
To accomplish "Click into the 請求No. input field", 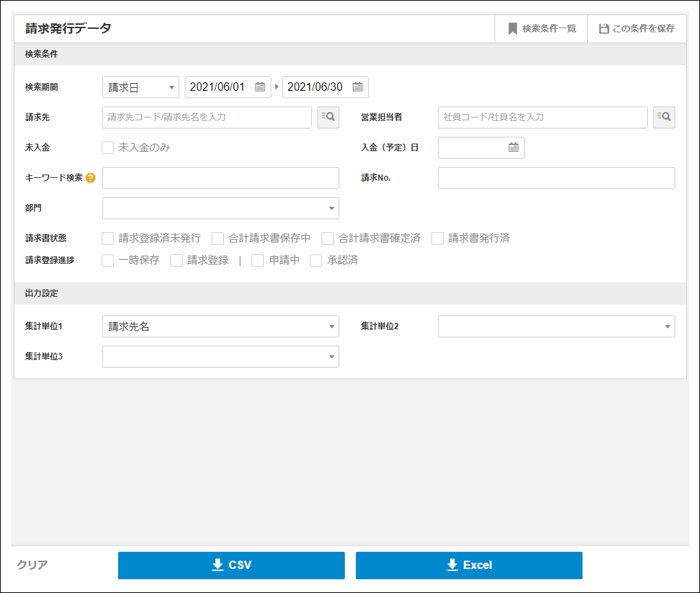I will (x=556, y=178).
